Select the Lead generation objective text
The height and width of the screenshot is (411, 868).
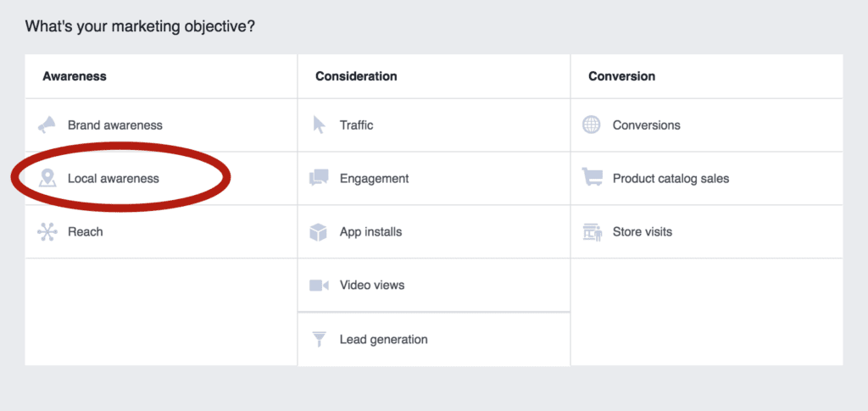(383, 339)
